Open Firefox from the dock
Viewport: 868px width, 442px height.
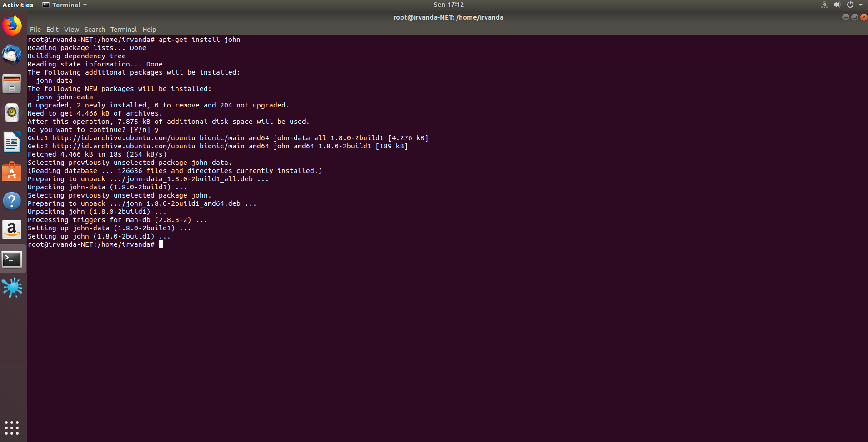tap(12, 25)
